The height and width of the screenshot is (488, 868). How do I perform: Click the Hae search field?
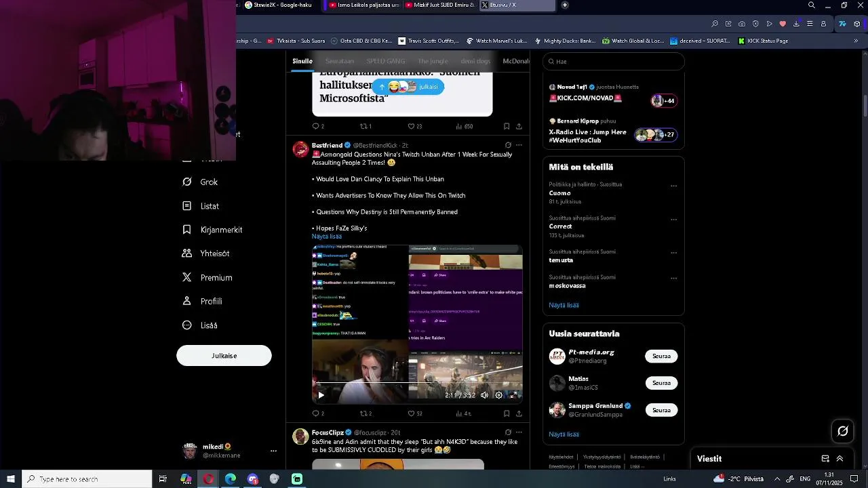click(614, 62)
